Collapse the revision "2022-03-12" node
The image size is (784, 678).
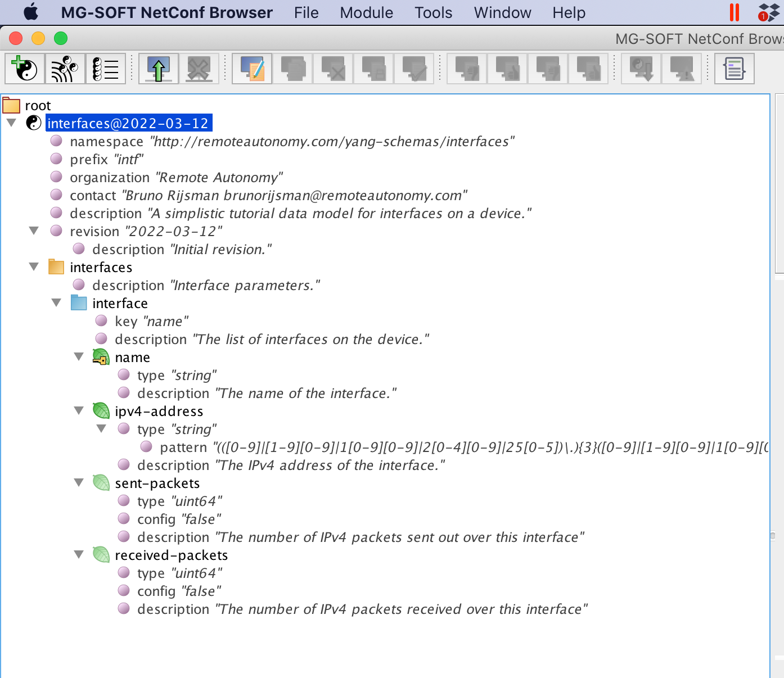tap(34, 230)
